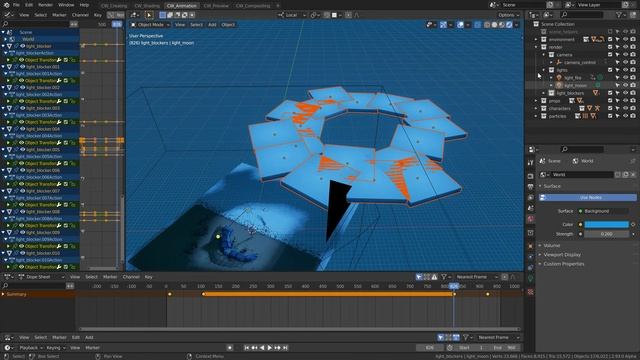Click the current frame number field
640x360 pixels.
pyautogui.click(x=429, y=348)
